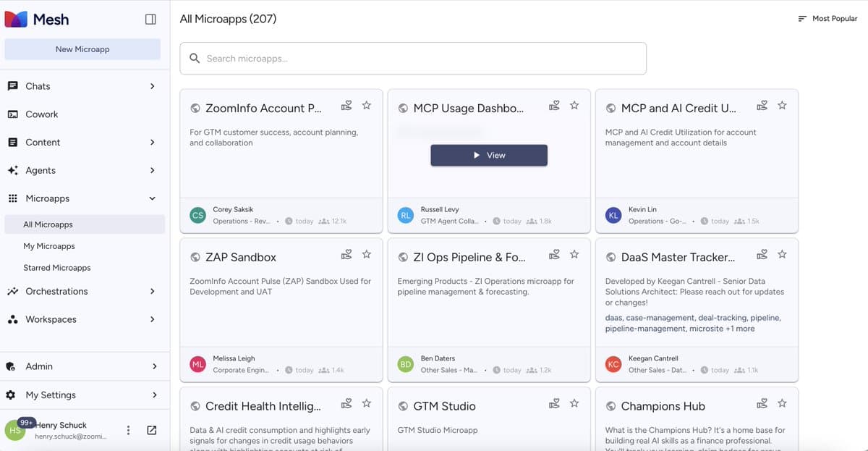Image resolution: width=868 pixels, height=451 pixels.
Task: Click Corey Saksik's CS avatar
Action: (x=197, y=215)
